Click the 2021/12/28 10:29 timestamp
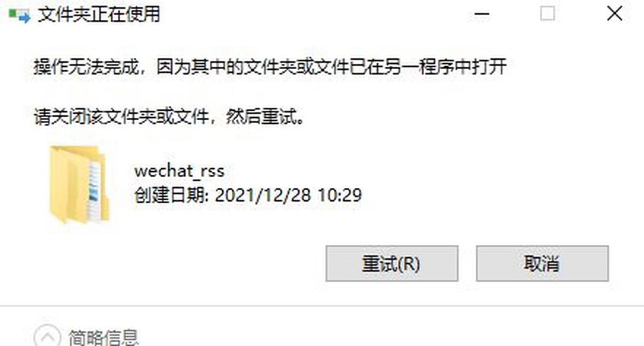 click(x=288, y=195)
